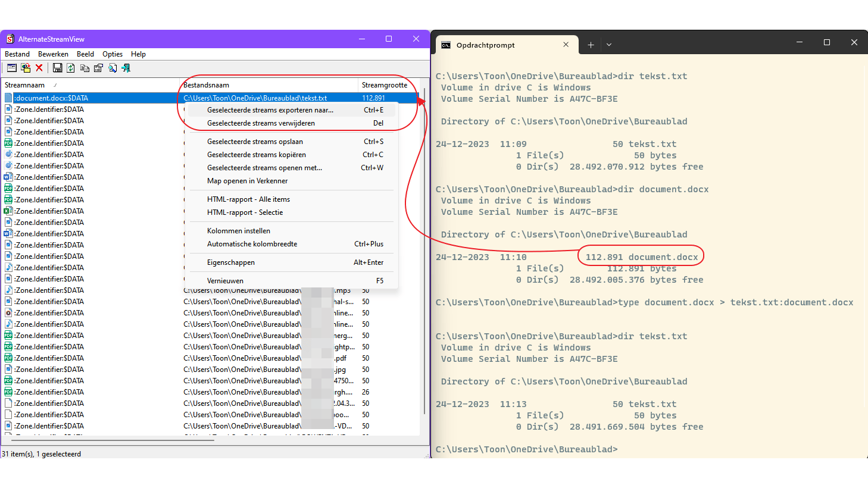
Task: Click the vertical scrollbar in AlternateStreamView list
Action: pyautogui.click(x=424, y=250)
